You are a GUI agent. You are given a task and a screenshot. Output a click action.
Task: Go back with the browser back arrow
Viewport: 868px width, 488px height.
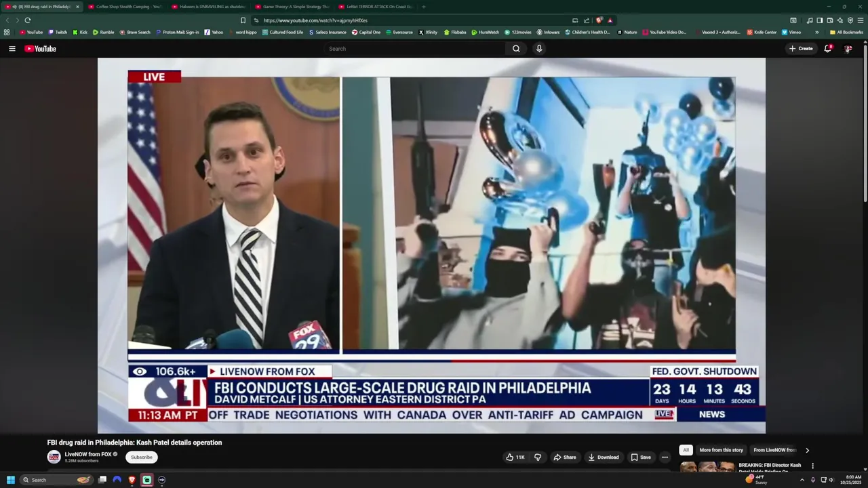[x=8, y=20]
